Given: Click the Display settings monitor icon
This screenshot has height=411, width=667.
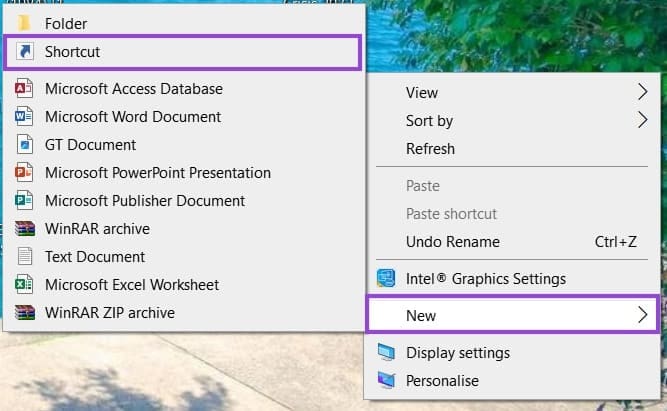Looking at the screenshot, I should [385, 353].
